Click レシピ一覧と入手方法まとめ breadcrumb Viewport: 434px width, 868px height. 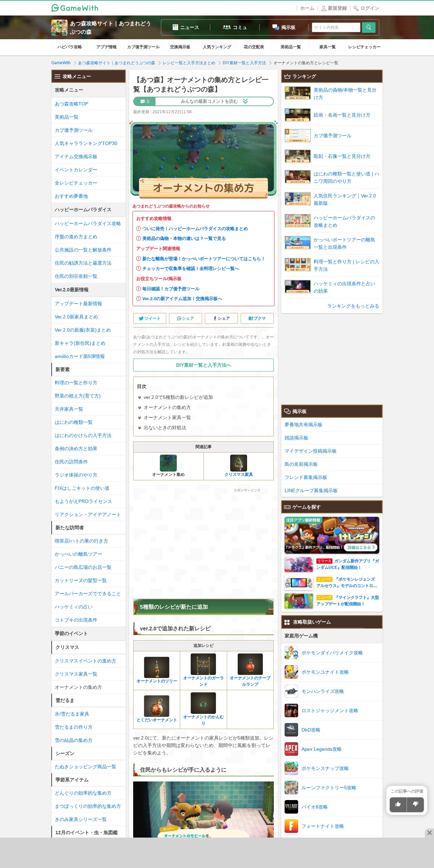(189, 63)
